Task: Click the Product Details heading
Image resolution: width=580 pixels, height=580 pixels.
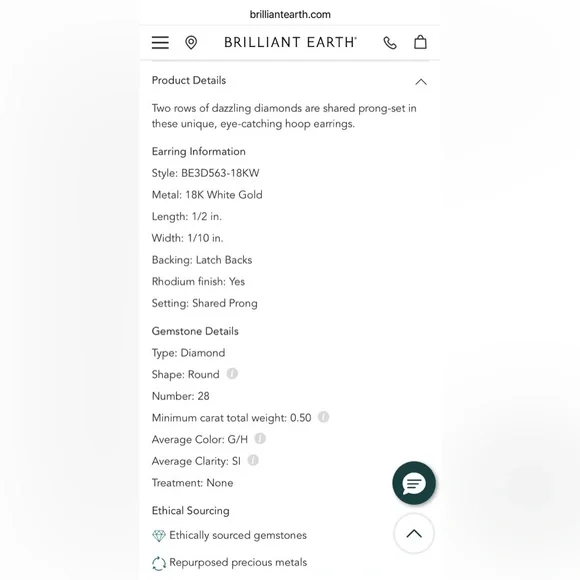Action: pos(189,80)
